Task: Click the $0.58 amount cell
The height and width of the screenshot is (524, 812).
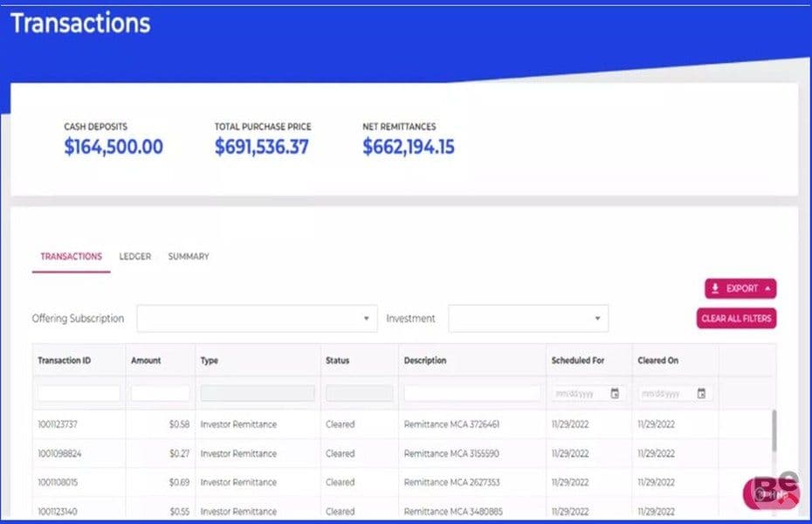Action: click(179, 424)
